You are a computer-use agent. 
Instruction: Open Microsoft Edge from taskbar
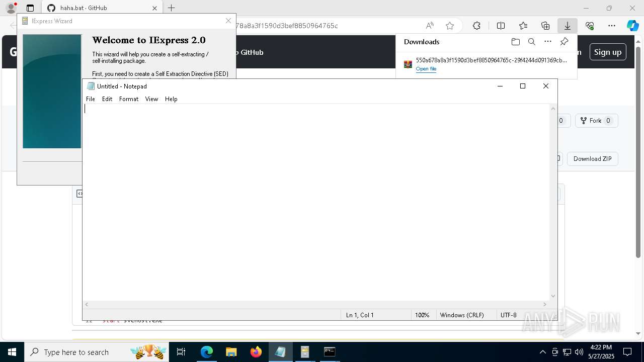pos(207,352)
